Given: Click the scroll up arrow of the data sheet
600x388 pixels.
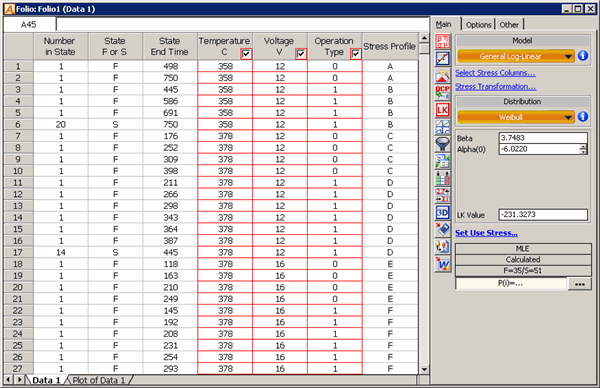Looking at the screenshot, I should (x=424, y=38).
